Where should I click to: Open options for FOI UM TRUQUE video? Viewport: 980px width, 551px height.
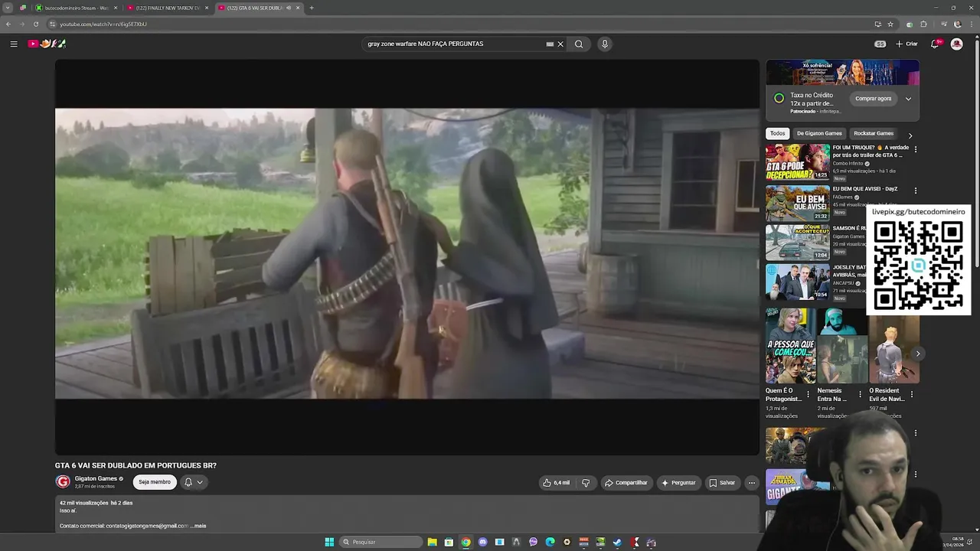click(916, 149)
